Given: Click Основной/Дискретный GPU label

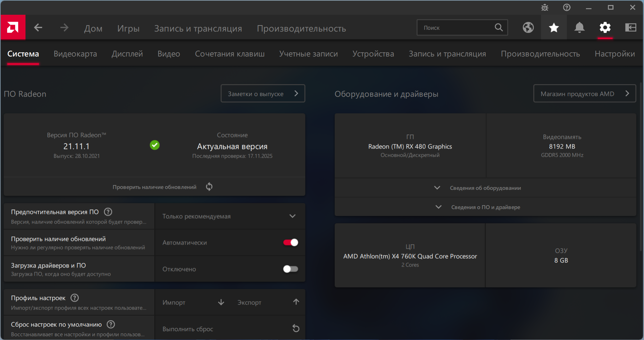Looking at the screenshot, I should [410, 155].
